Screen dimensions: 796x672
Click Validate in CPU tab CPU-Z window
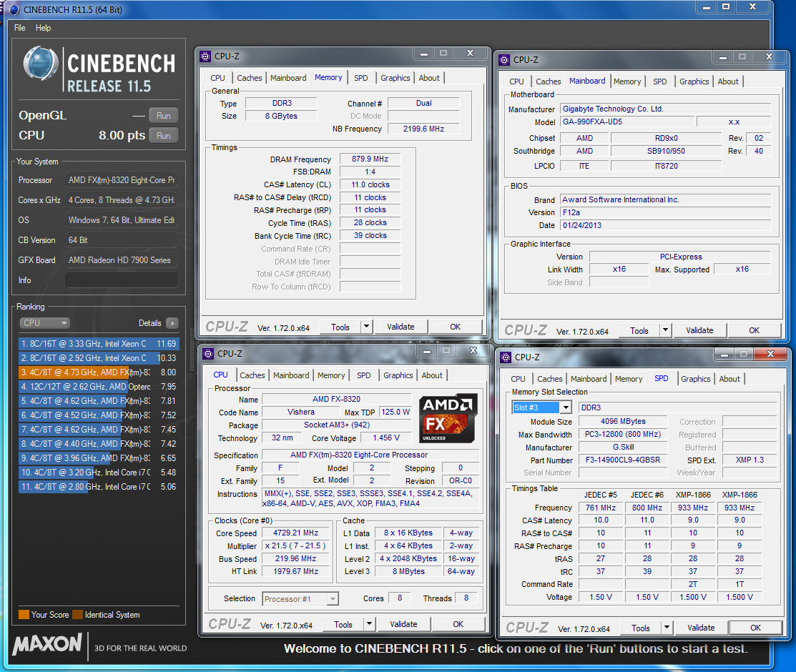pyautogui.click(x=403, y=625)
